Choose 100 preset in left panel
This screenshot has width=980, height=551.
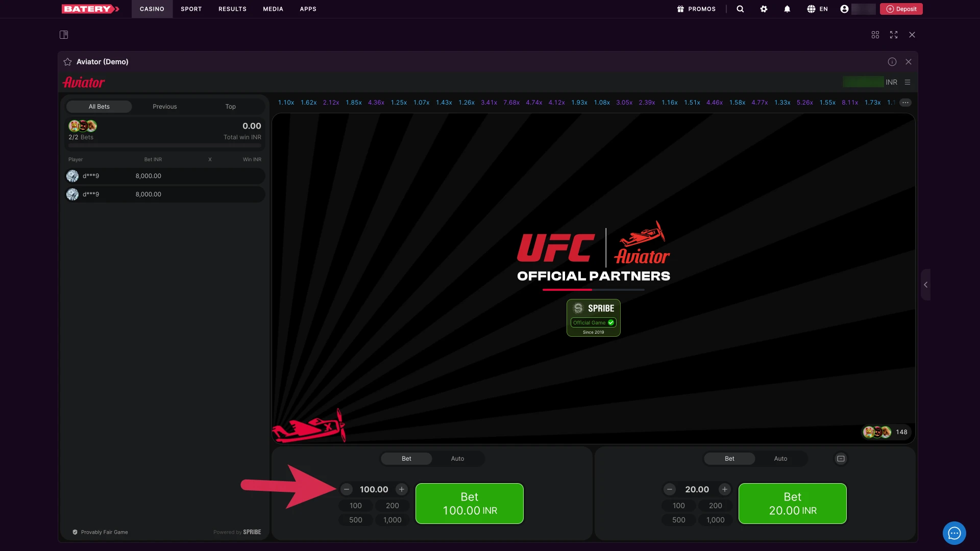356,506
